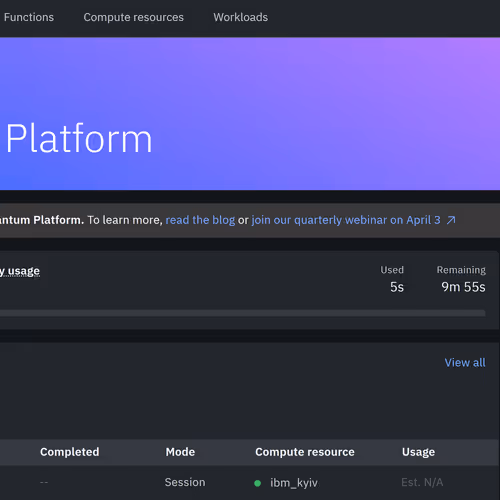Follow the 'read the blog' link
The height and width of the screenshot is (500, 500).
point(200,220)
